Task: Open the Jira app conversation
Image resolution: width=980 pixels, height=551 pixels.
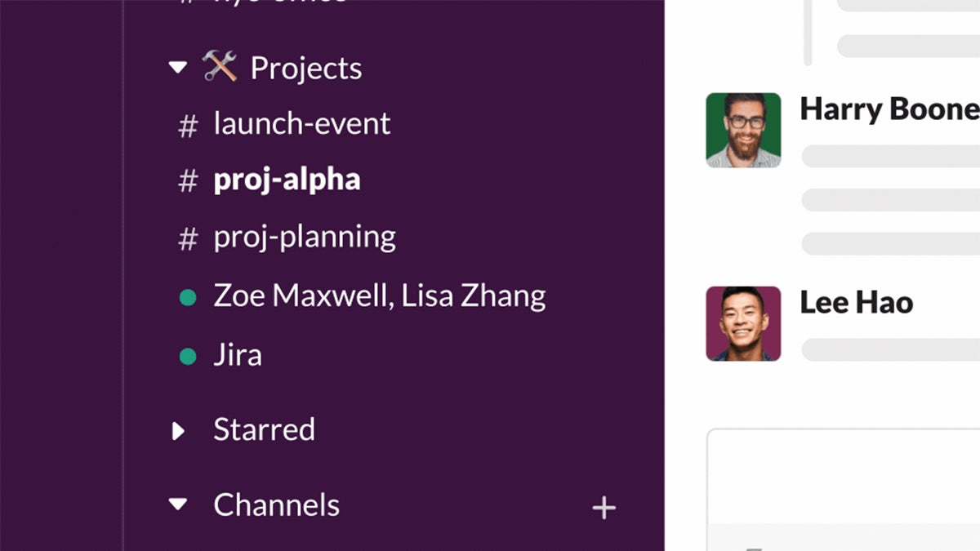Action: (237, 354)
